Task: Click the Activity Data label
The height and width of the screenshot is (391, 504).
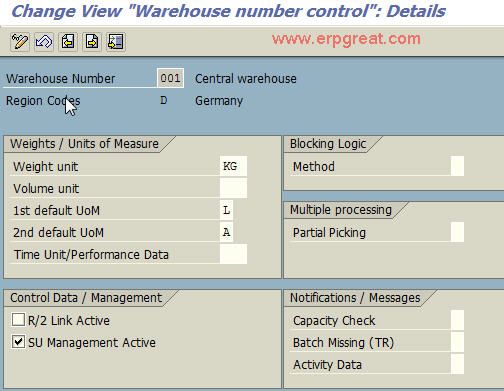Action: click(327, 364)
